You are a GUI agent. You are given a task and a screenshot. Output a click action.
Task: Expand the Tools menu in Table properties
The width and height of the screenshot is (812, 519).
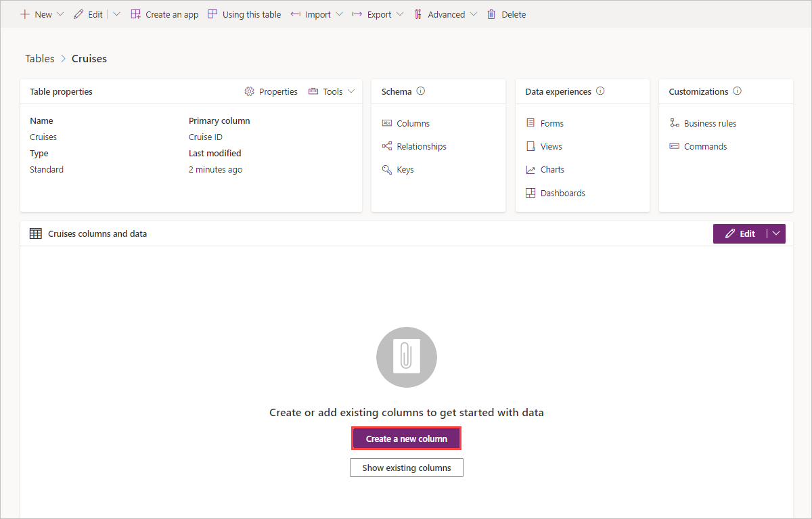click(x=332, y=91)
